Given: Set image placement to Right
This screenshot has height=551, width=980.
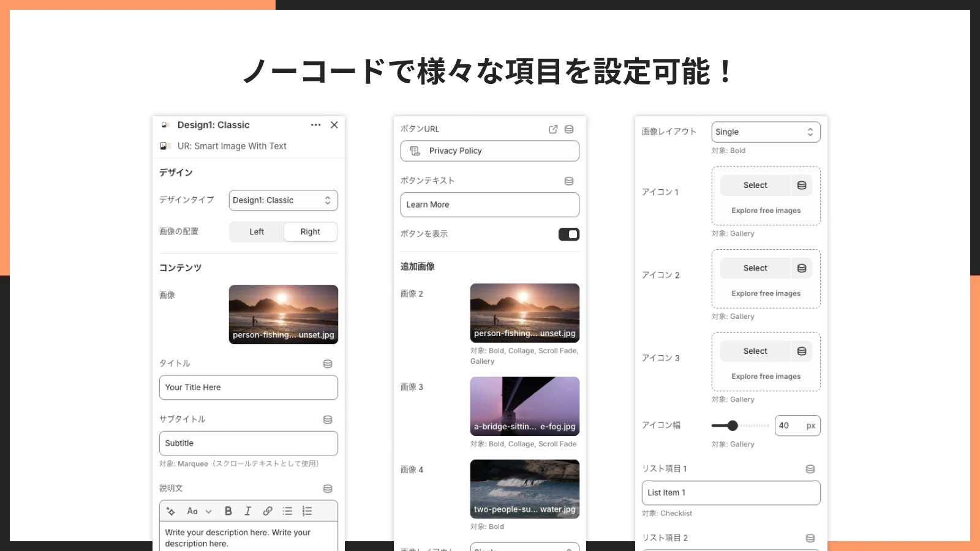Looking at the screenshot, I should [x=311, y=232].
